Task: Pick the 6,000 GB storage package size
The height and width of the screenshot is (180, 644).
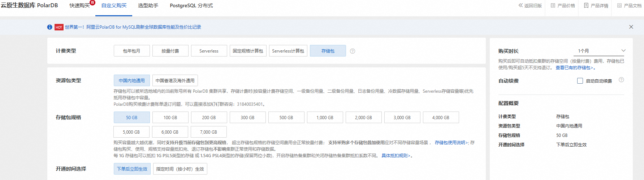Action: 170,132
